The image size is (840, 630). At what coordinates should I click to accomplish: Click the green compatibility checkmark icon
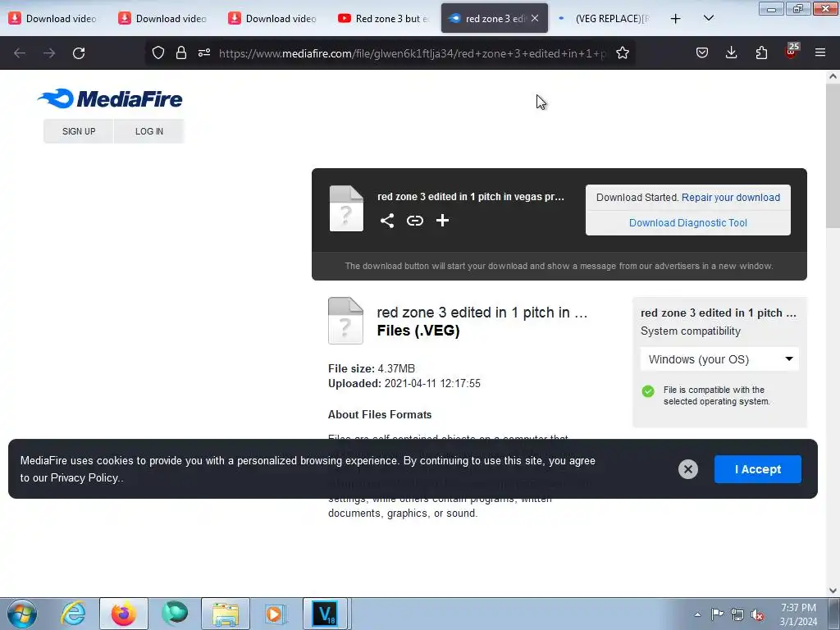point(648,391)
